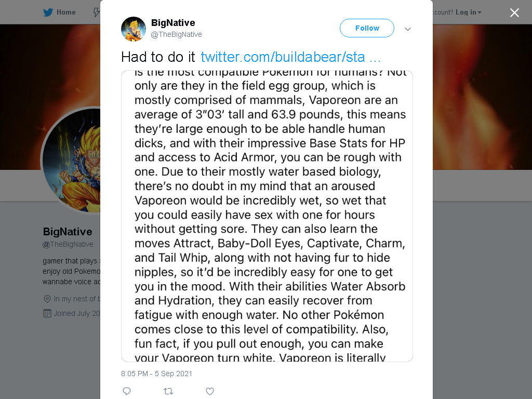Open the Log in dropdown
The height and width of the screenshot is (399, 532).
[468, 12]
